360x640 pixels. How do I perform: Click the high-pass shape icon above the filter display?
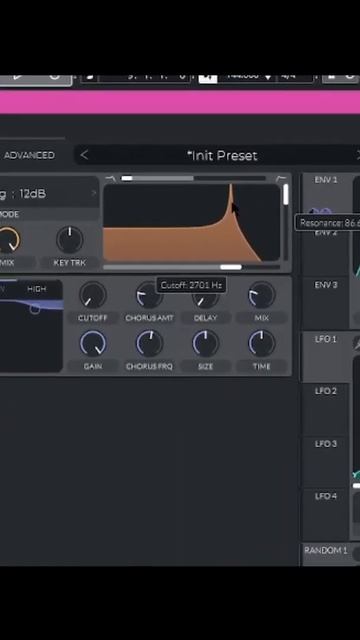[281, 179]
